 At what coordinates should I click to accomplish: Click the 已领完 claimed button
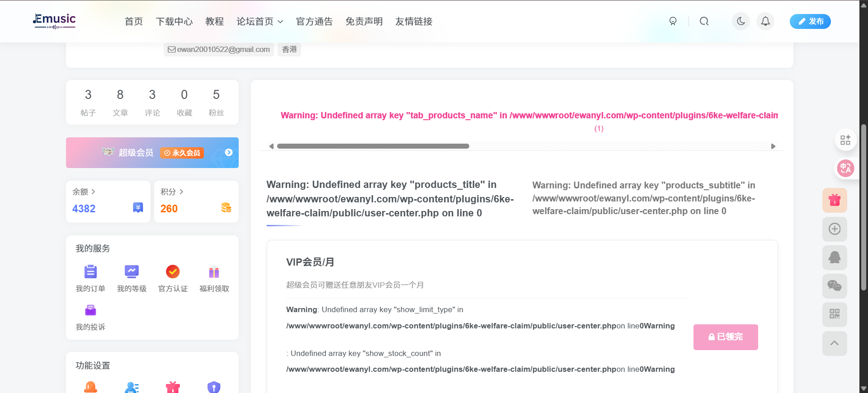coord(726,337)
